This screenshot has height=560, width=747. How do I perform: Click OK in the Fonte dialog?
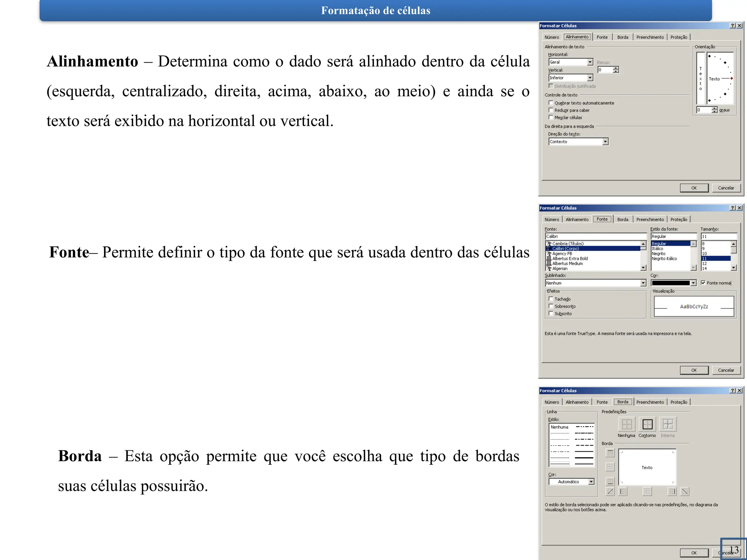point(694,370)
